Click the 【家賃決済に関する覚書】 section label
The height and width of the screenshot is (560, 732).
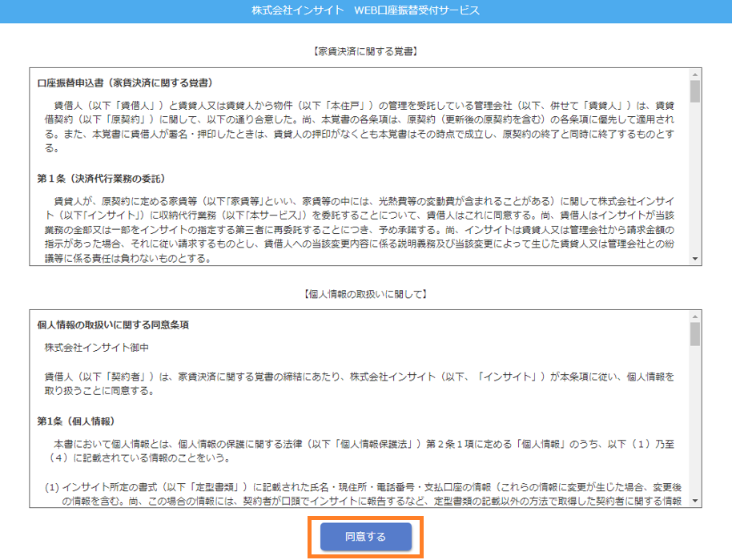coord(365,51)
